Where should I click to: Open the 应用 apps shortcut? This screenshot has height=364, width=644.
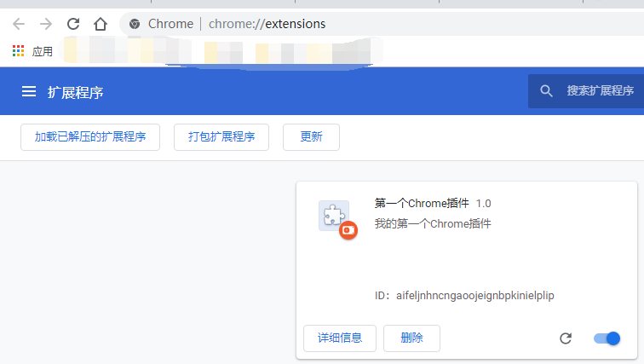pos(33,51)
